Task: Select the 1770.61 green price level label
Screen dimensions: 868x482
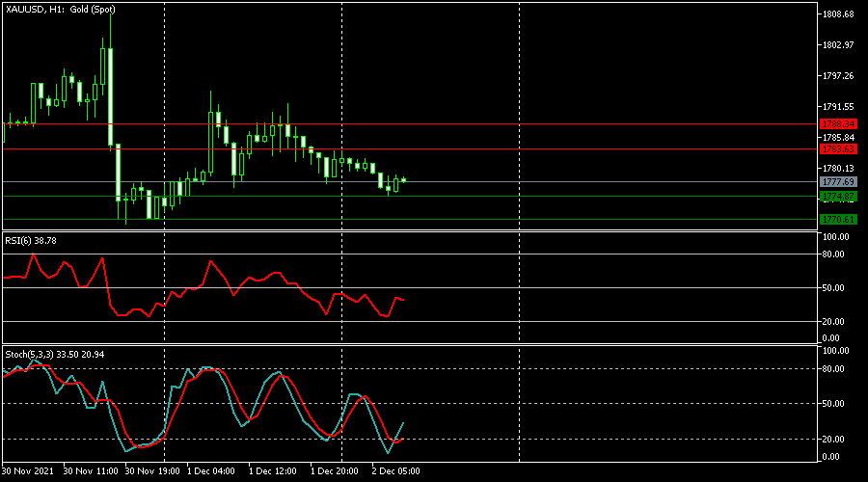Action: pos(838,220)
